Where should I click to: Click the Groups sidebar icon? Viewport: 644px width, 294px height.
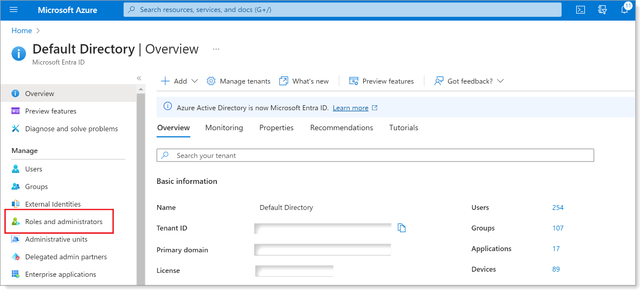[x=16, y=187]
